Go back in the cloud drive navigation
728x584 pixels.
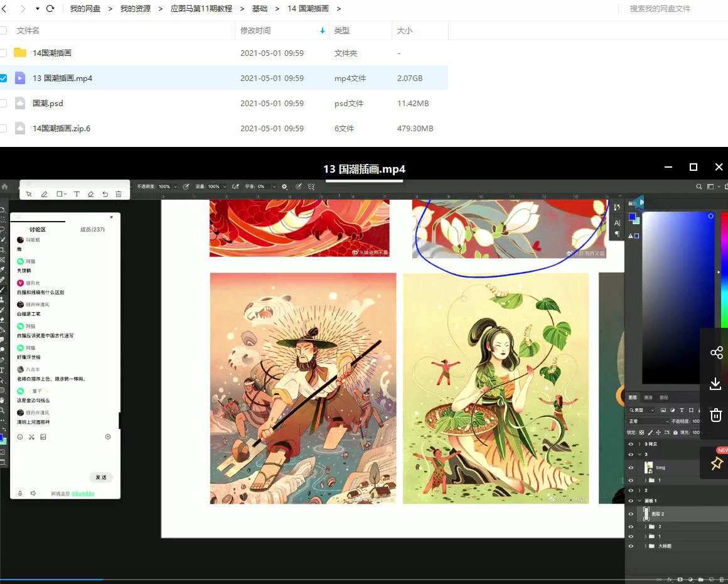(4, 8)
